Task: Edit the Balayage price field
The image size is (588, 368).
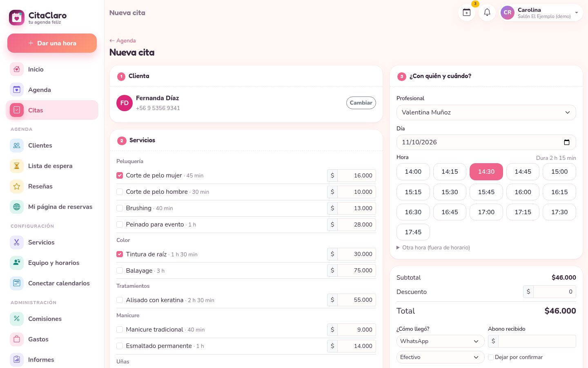Action: (x=356, y=270)
